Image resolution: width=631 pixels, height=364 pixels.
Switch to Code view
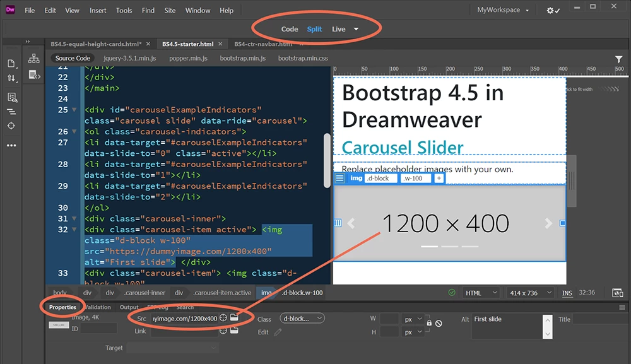click(290, 29)
